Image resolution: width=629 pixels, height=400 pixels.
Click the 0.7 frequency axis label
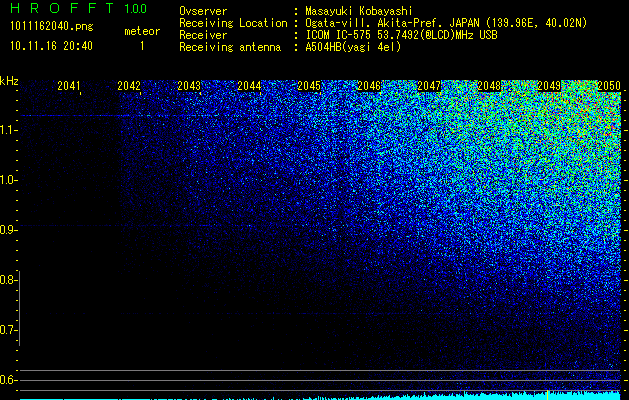(7, 330)
